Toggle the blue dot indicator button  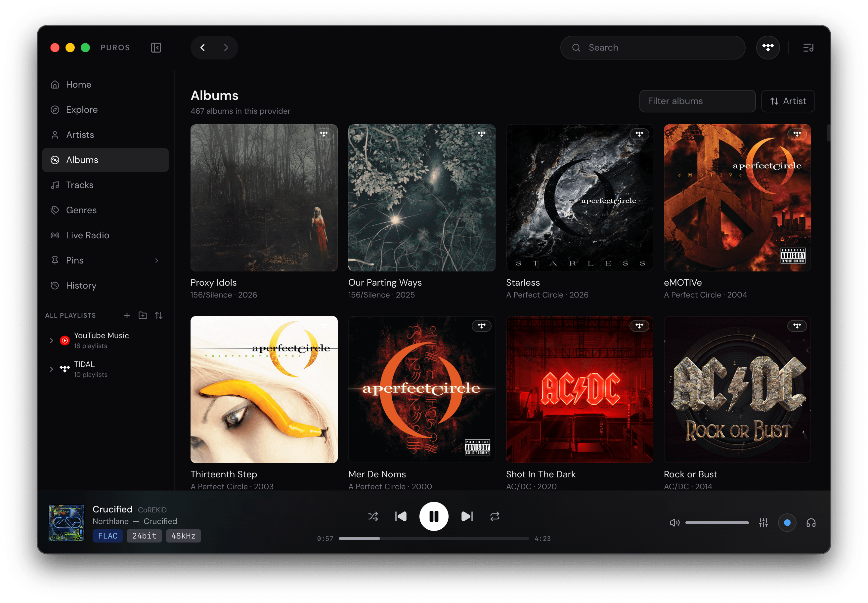(x=787, y=523)
